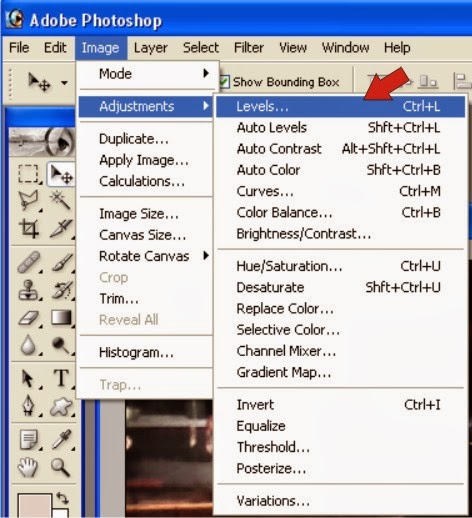This screenshot has height=518, width=472.
Task: Open the View menu
Action: pos(293,48)
